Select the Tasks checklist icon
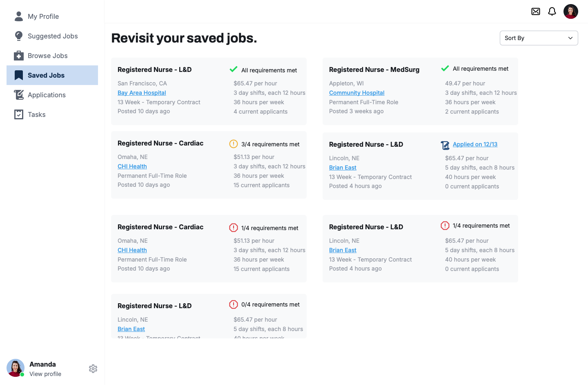 click(x=19, y=114)
